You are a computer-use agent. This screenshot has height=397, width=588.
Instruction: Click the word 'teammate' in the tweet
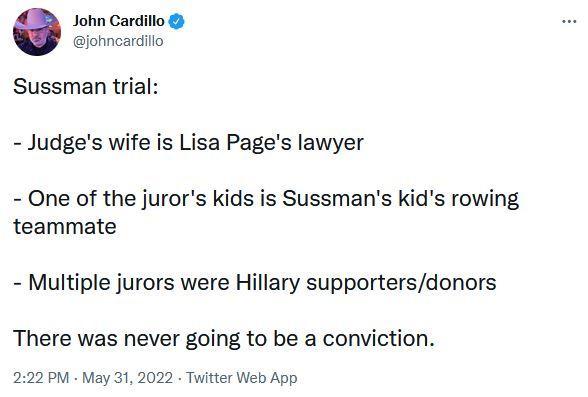[65, 226]
